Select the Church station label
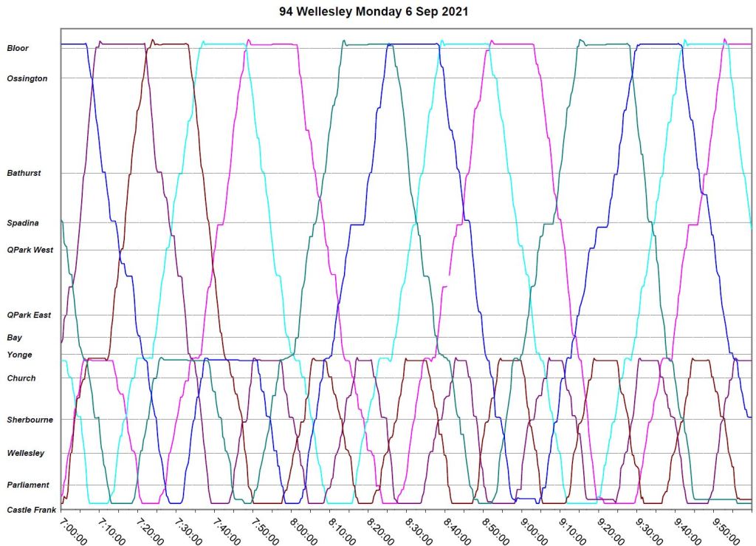 (x=21, y=378)
